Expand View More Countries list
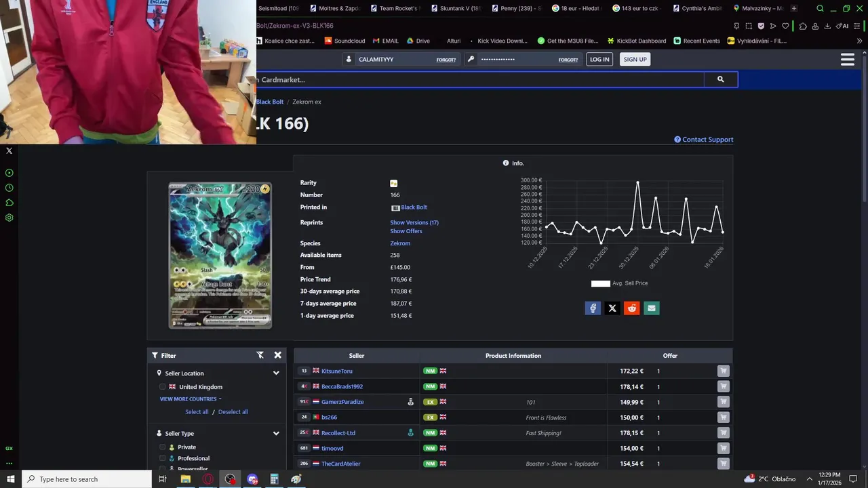 191,399
